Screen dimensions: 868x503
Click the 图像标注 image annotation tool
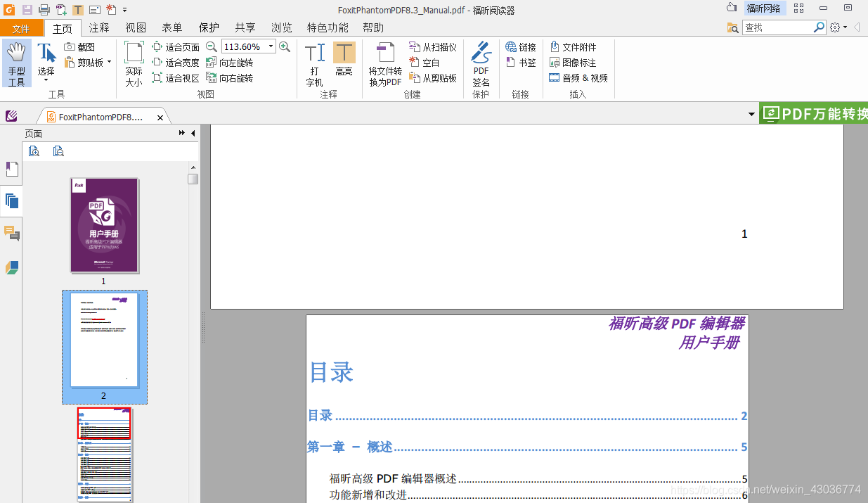[x=573, y=63]
